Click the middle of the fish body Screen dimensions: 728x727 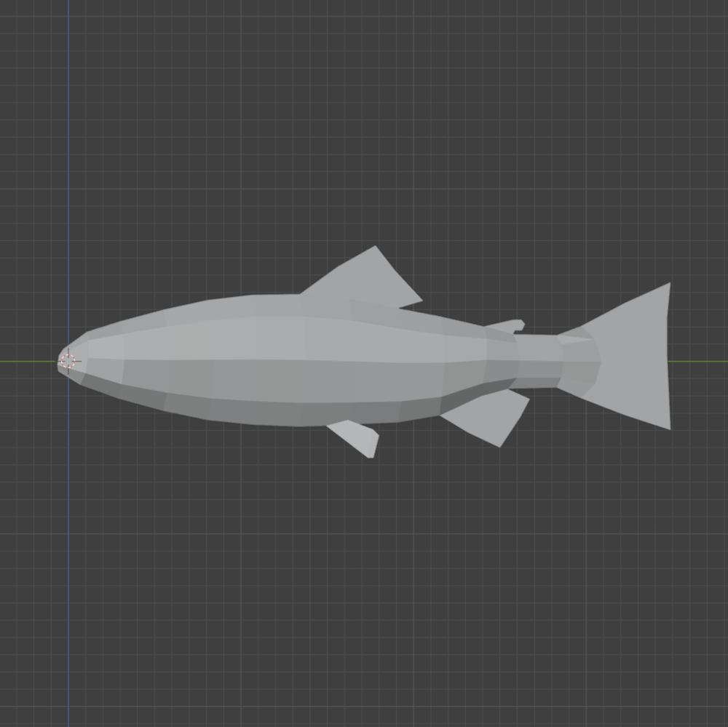pos(302,359)
